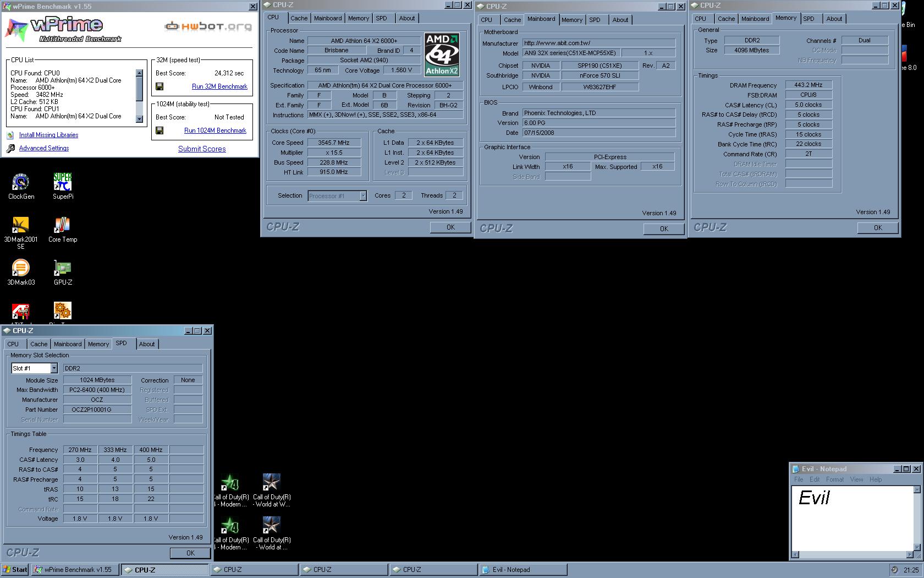Open Install Missing Libraries link
This screenshot has height=578, width=924.
(x=48, y=135)
